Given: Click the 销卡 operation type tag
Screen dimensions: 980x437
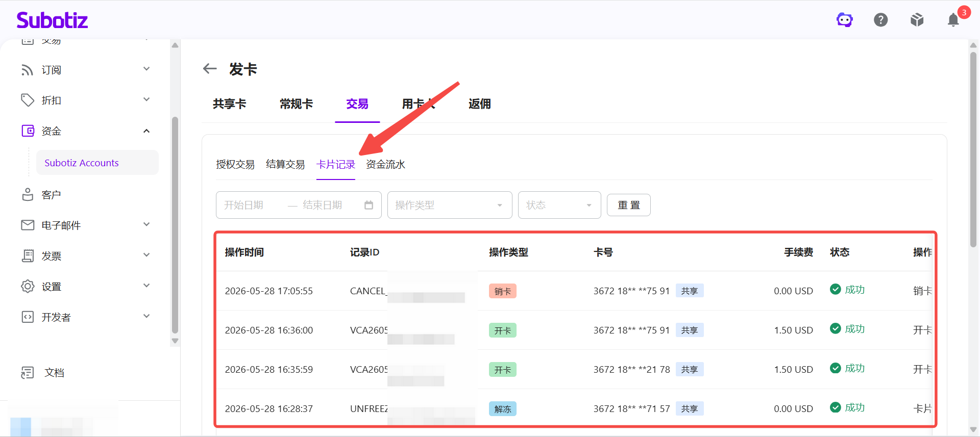Looking at the screenshot, I should point(503,291).
